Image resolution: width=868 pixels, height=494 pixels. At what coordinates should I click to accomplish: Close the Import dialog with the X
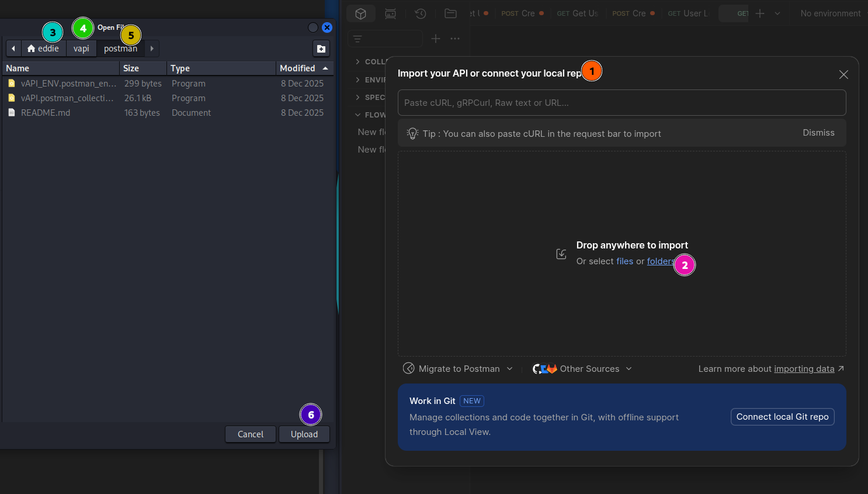point(843,74)
